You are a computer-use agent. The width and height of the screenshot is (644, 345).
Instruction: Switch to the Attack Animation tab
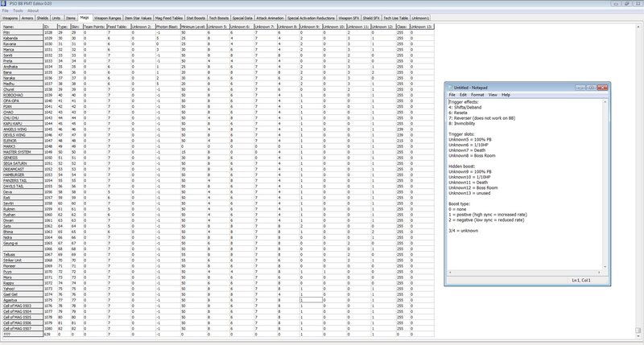tap(270, 18)
